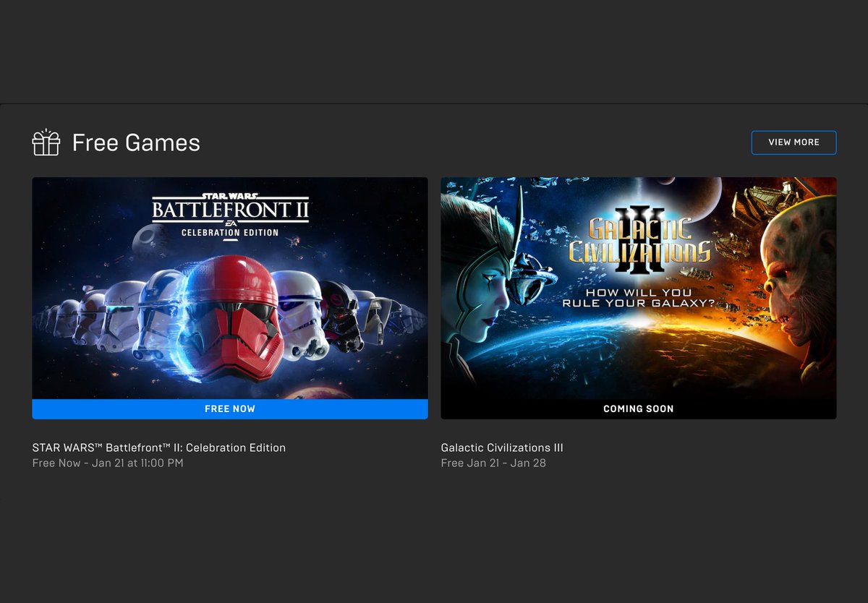The width and height of the screenshot is (868, 603).
Task: Click the Free Now - Jan 21 date text
Action: point(109,463)
